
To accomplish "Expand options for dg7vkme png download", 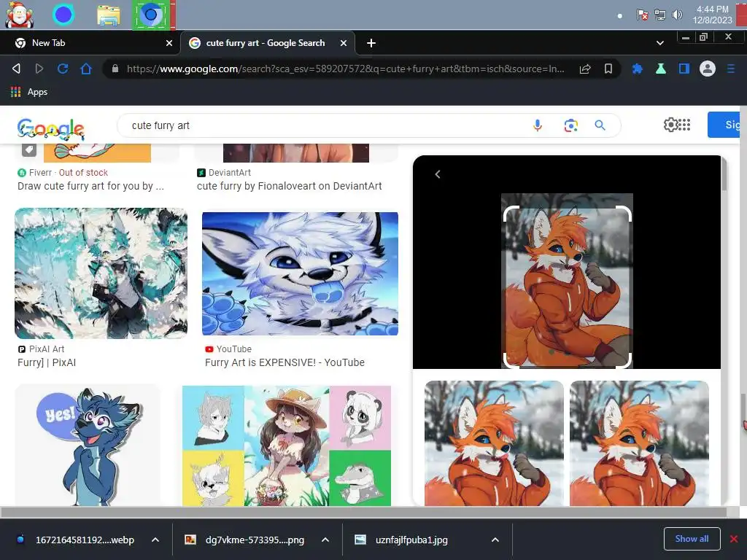I will coord(325,540).
